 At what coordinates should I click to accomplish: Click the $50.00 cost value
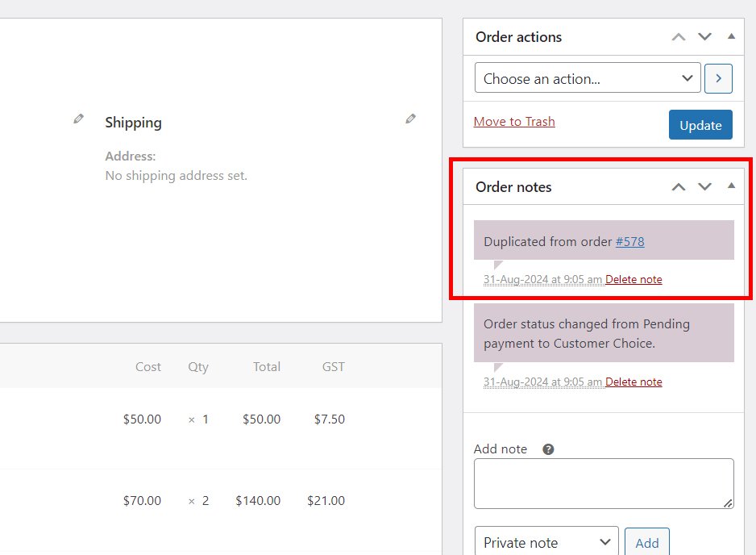[x=142, y=419]
